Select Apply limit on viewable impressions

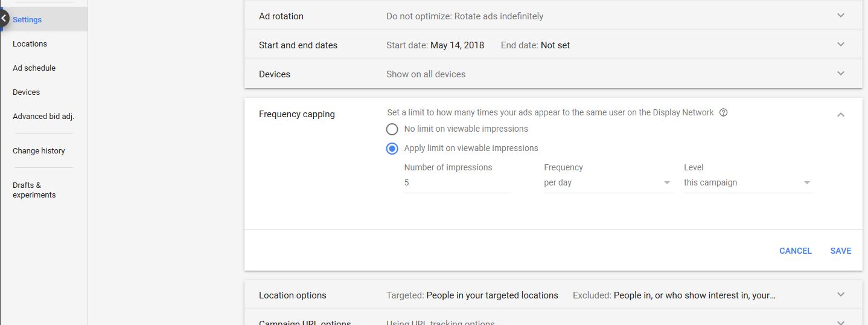click(x=392, y=149)
